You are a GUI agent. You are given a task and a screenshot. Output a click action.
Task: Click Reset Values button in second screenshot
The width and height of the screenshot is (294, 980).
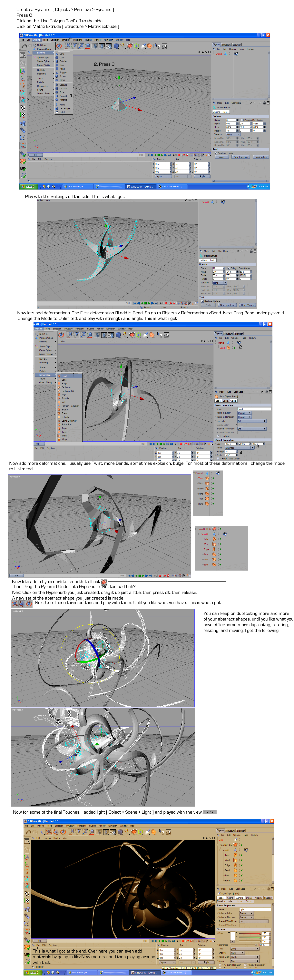247,305
